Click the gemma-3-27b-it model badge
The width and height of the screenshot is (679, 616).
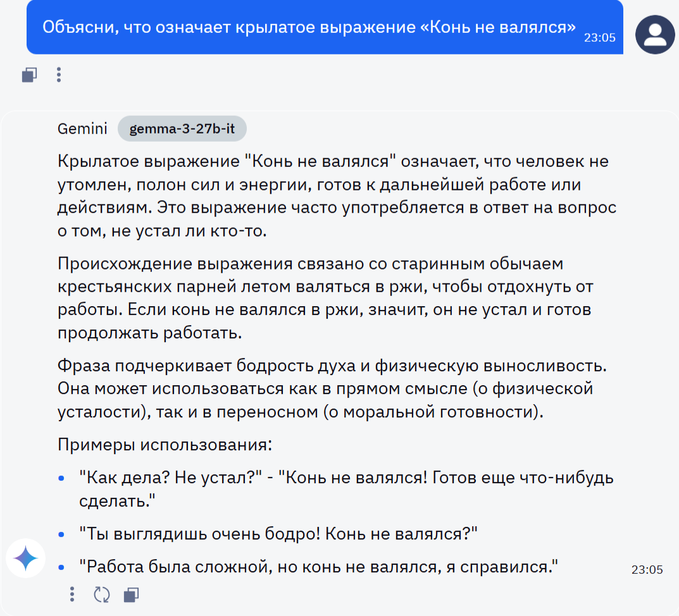point(182,128)
